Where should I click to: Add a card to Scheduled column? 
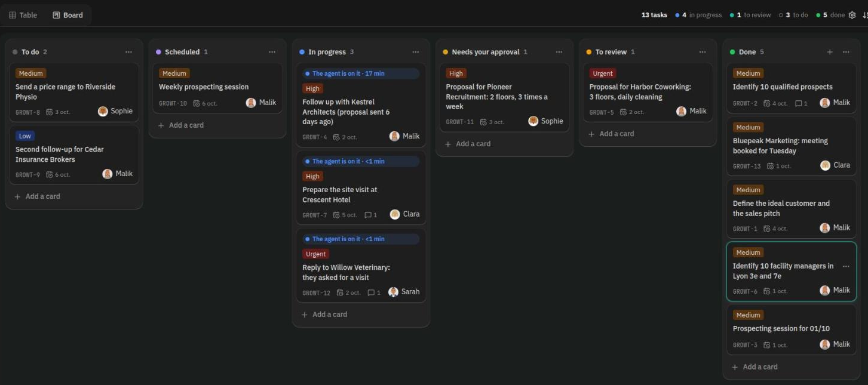click(180, 125)
